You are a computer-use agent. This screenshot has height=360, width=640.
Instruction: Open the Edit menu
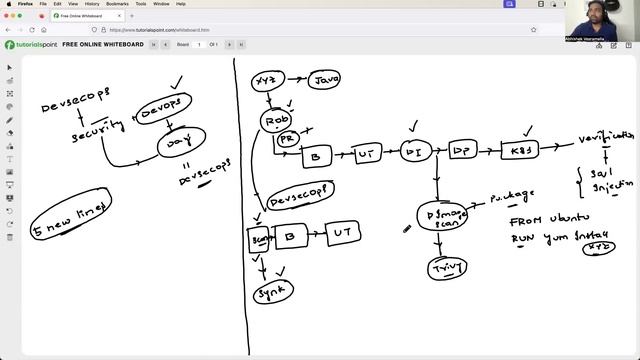click(x=57, y=4)
